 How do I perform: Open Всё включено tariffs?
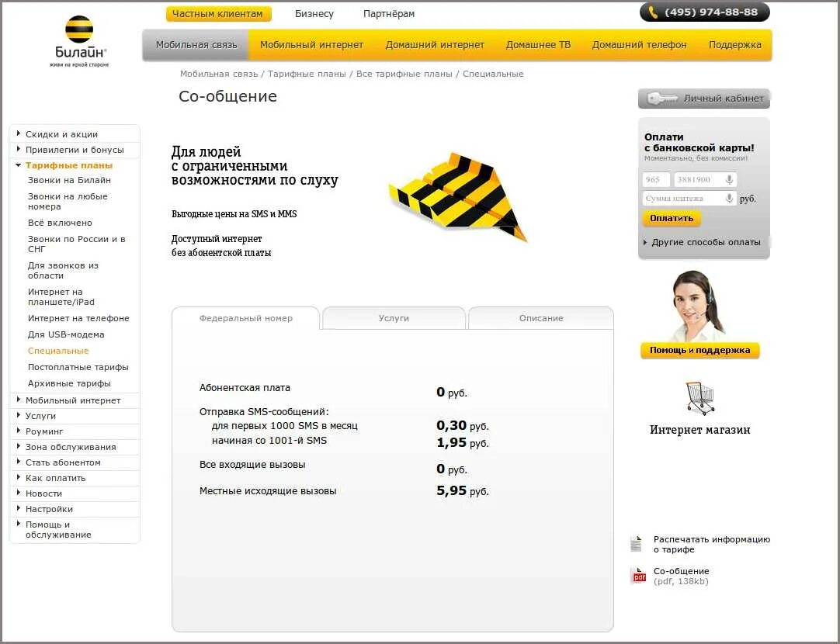[60, 223]
